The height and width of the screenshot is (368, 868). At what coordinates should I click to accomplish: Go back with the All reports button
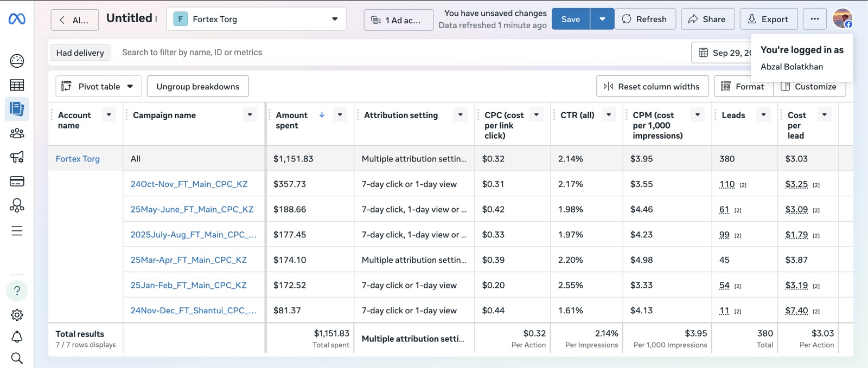pyautogui.click(x=75, y=20)
